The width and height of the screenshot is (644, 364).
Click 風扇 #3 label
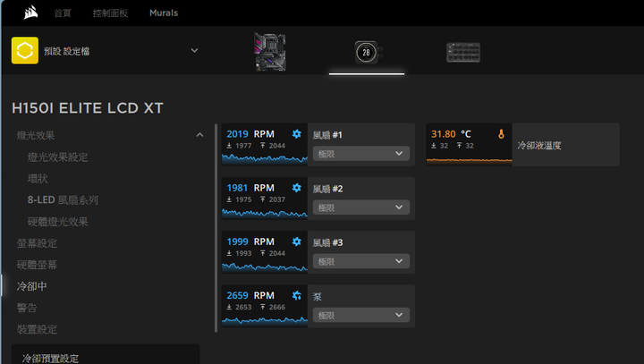pyautogui.click(x=327, y=242)
